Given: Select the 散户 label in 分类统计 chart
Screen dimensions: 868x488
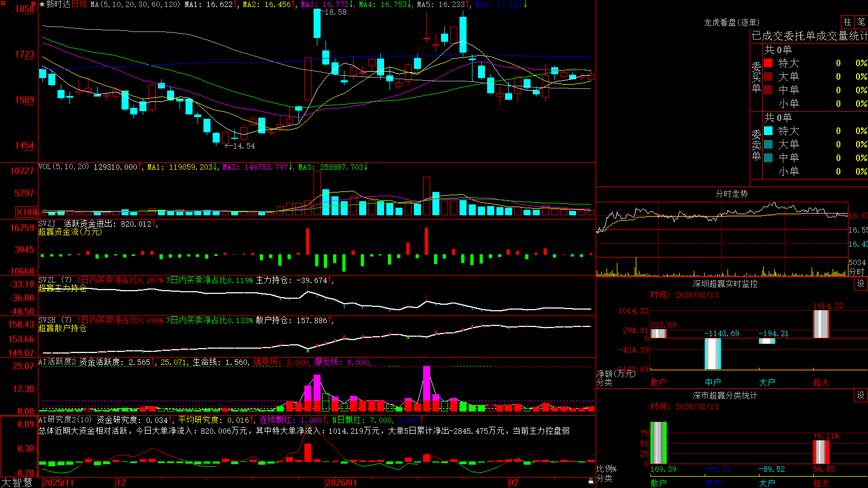Looking at the screenshot, I should (x=659, y=483).
